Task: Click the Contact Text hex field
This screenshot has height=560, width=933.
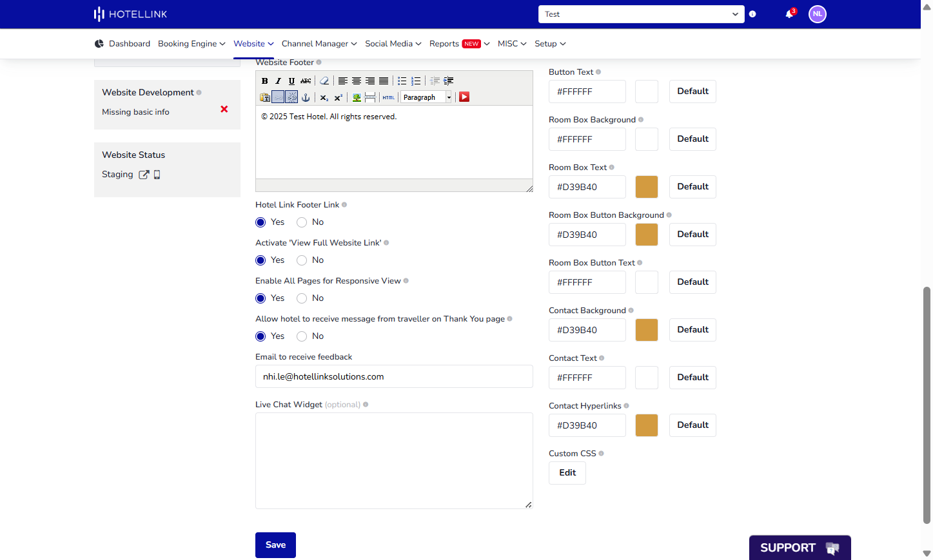Action: point(587,378)
